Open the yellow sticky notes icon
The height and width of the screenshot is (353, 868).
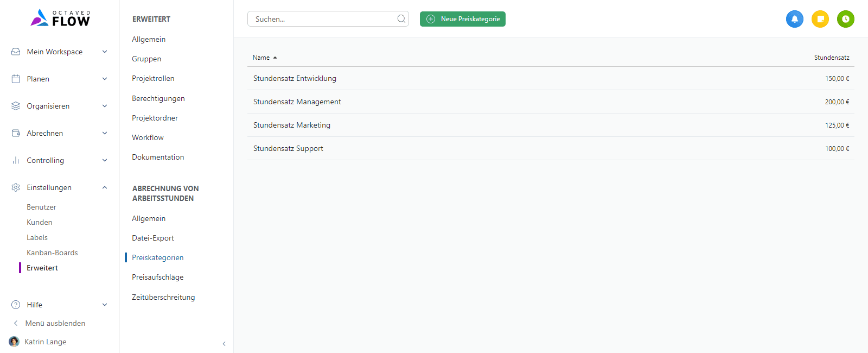[820, 19]
